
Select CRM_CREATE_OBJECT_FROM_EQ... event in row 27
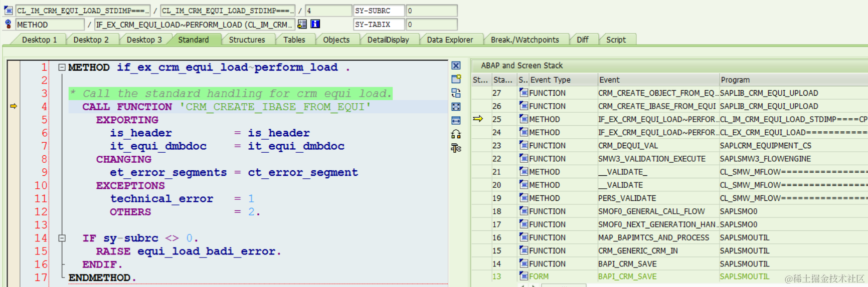(658, 93)
